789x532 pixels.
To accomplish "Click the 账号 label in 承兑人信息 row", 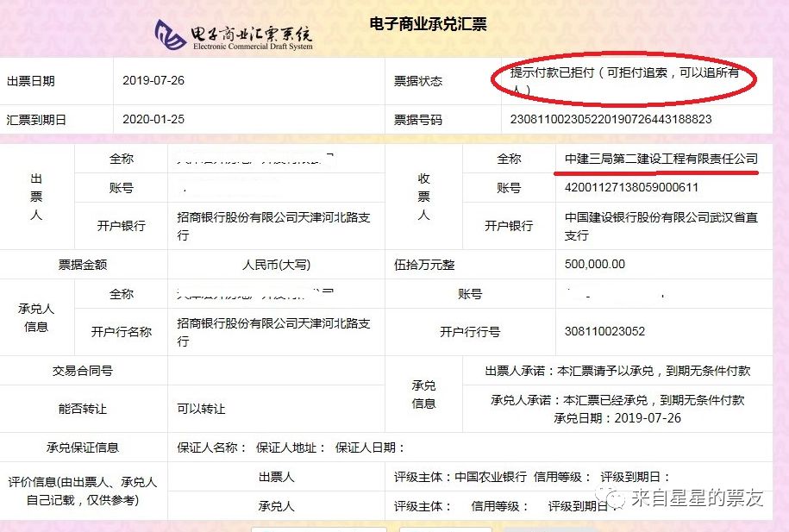I will click(470, 294).
